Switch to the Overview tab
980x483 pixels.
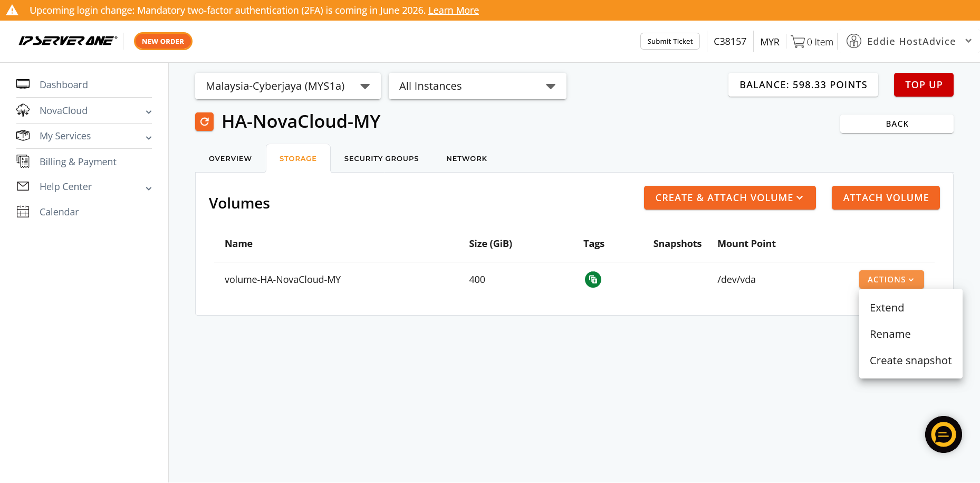pos(230,158)
